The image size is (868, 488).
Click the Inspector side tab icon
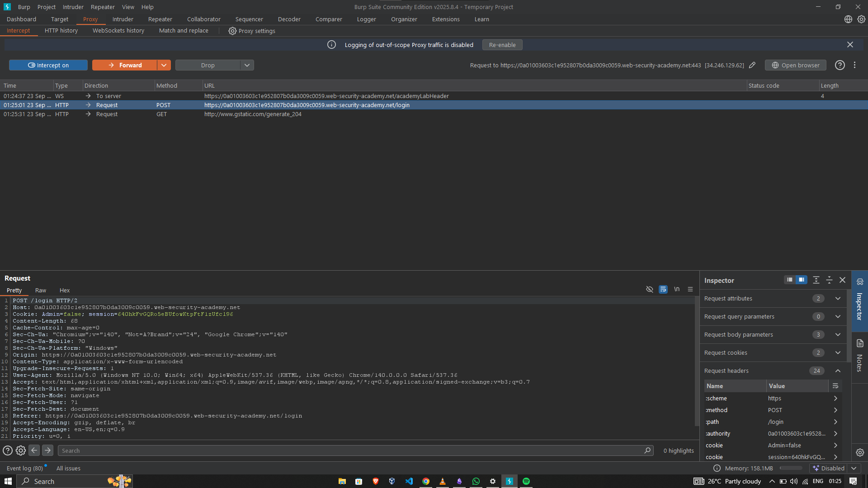(x=860, y=282)
